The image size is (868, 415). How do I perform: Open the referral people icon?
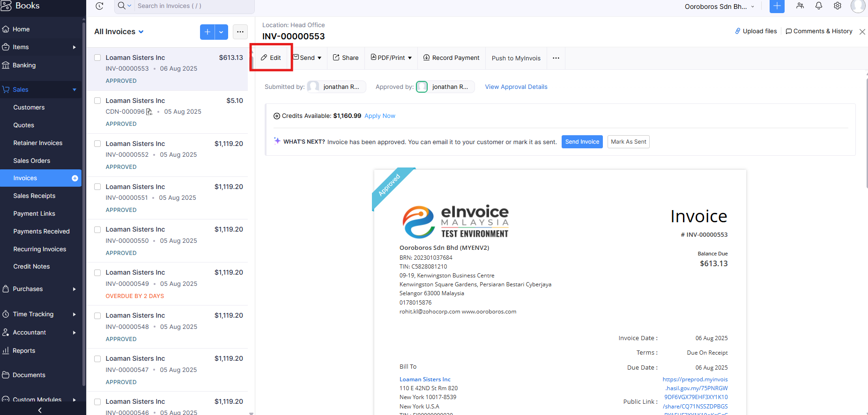pos(800,6)
